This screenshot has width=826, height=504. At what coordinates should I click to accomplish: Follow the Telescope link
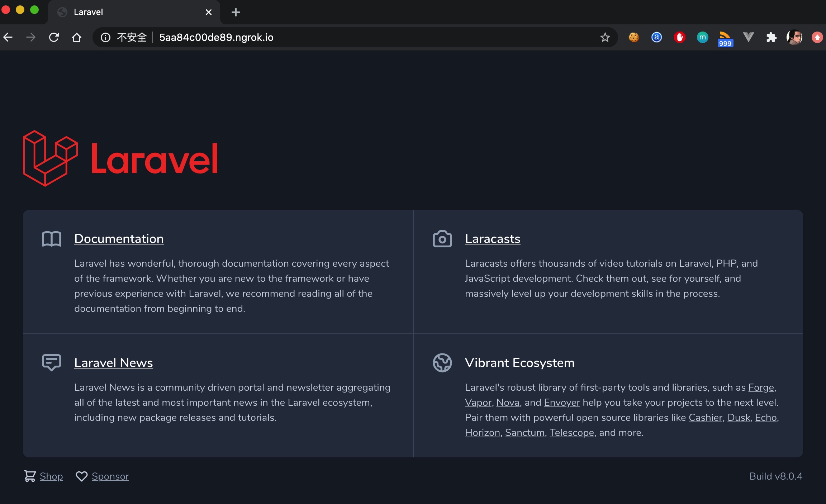pos(572,433)
